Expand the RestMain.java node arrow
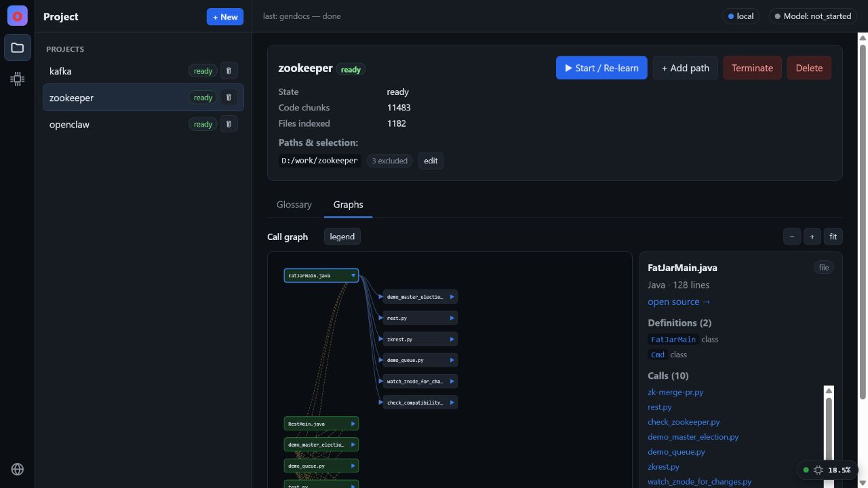The height and width of the screenshot is (488, 868). [353, 424]
